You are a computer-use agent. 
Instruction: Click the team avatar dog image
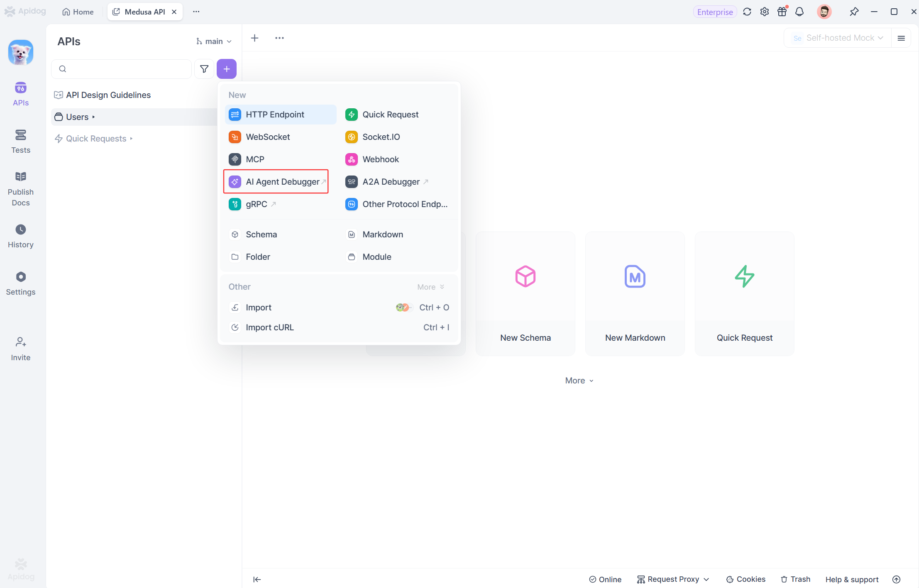tap(20, 53)
